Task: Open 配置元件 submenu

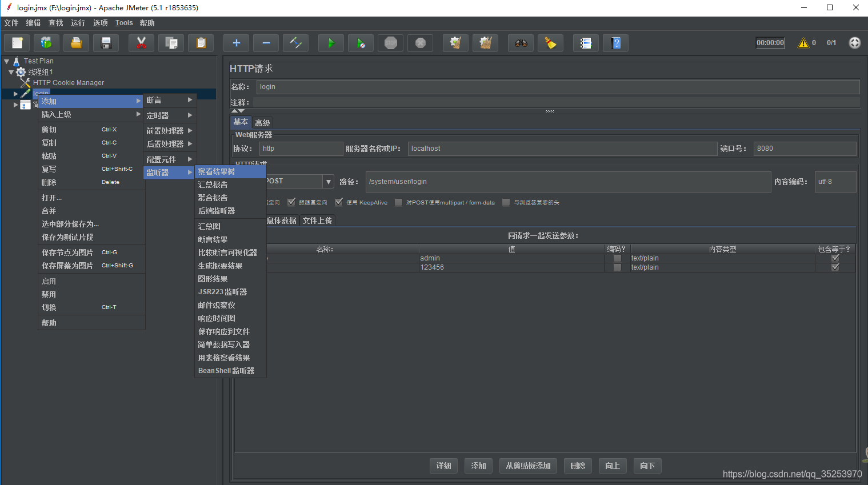Action: click(170, 159)
